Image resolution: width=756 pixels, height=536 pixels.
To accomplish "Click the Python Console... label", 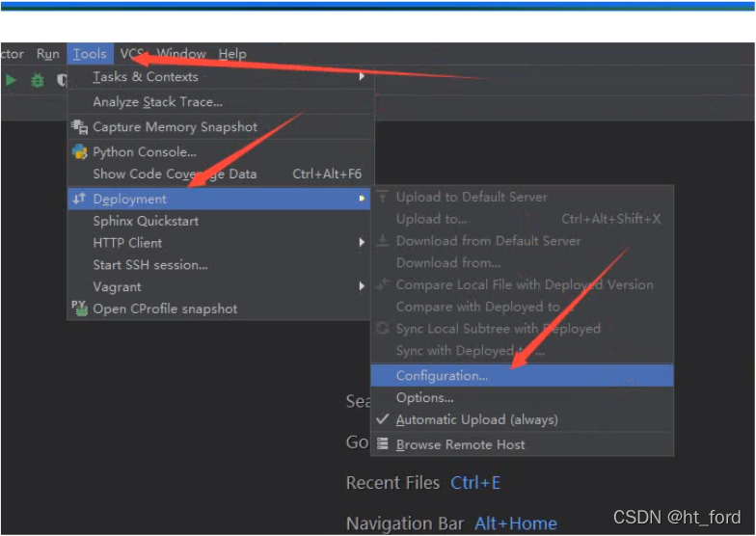I will (145, 152).
